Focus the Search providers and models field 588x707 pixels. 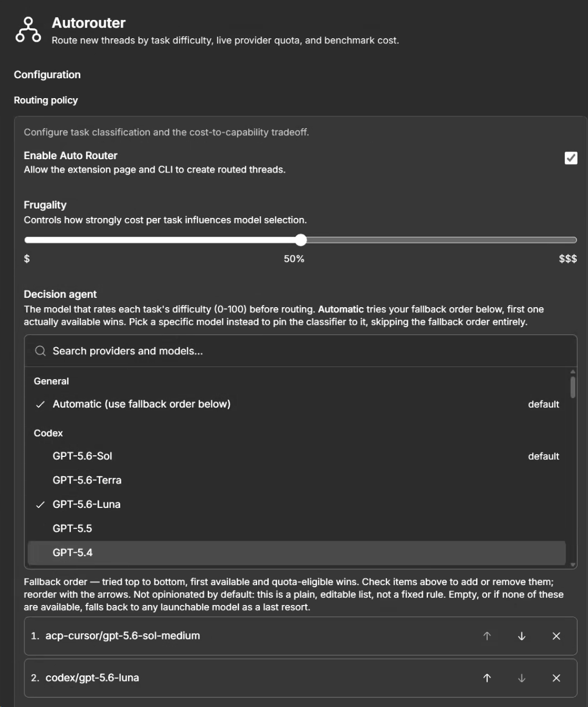coord(300,351)
